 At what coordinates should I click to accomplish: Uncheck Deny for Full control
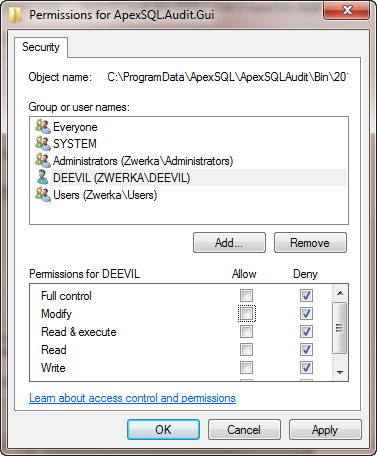coord(306,295)
